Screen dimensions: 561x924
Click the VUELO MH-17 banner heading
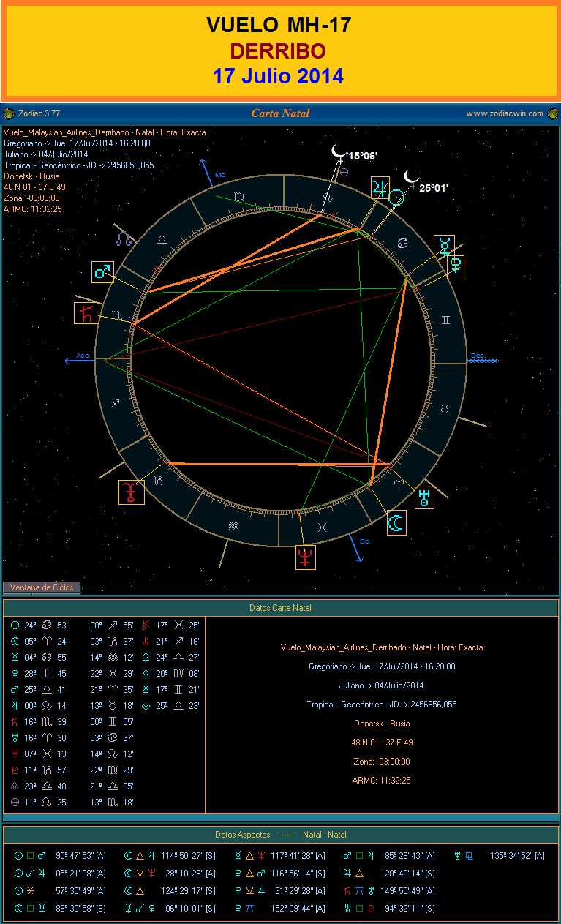(x=279, y=26)
